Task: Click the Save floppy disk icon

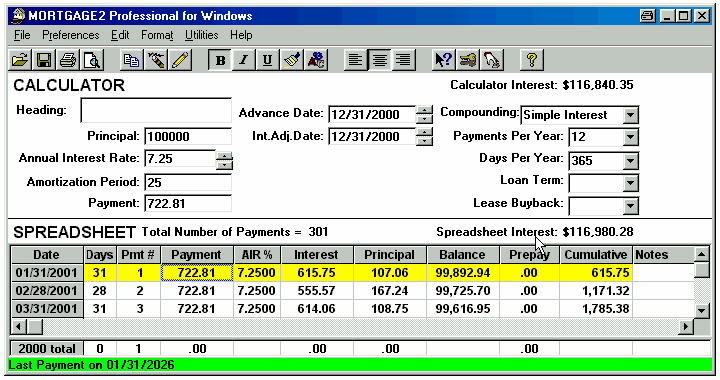Action: pos(44,60)
